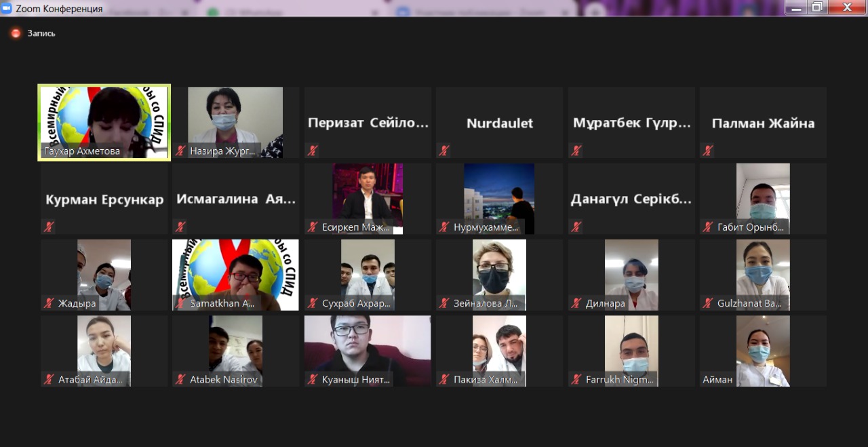
Task: Click the red recording indicator icon
Action: click(16, 33)
